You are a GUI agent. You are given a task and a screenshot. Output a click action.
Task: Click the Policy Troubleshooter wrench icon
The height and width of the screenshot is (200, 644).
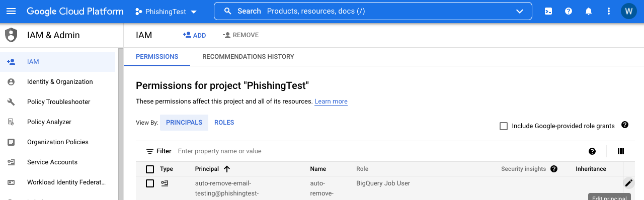point(11,102)
